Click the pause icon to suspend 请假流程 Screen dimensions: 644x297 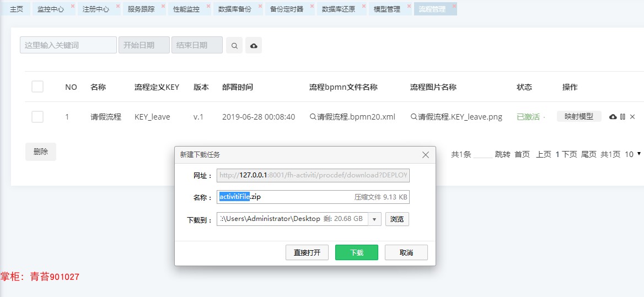[x=622, y=117]
